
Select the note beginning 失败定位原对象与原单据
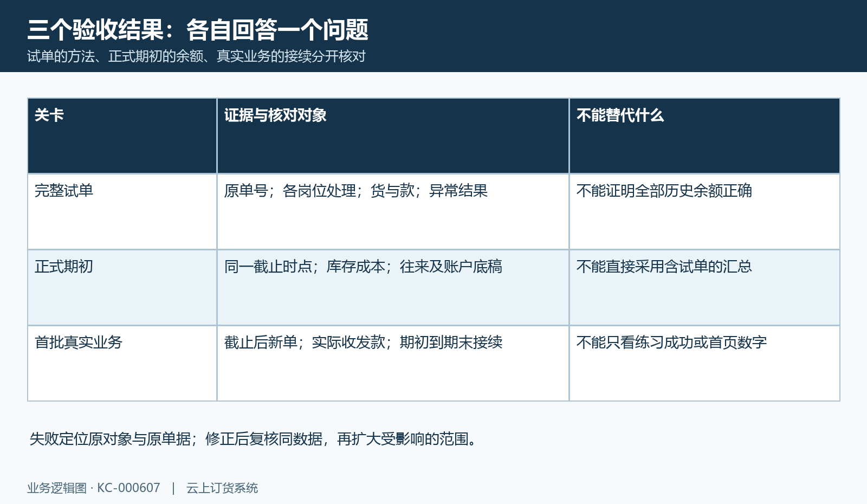click(x=254, y=439)
